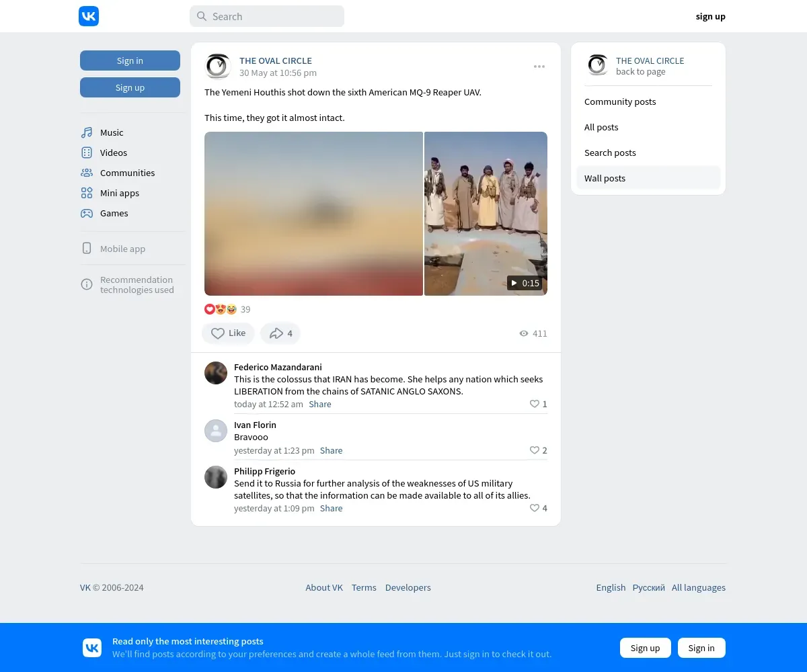Open the Communities sidebar label
The width and height of the screenshot is (807, 672).
pyautogui.click(x=127, y=173)
